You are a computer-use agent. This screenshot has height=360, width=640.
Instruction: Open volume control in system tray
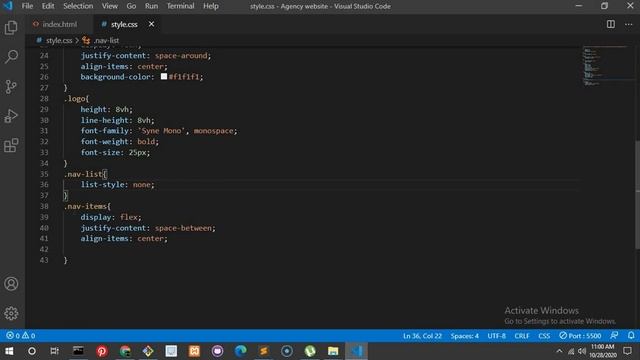[x=582, y=351]
